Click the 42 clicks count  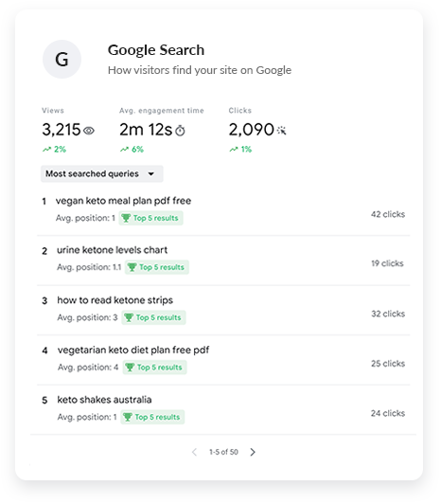point(388,214)
